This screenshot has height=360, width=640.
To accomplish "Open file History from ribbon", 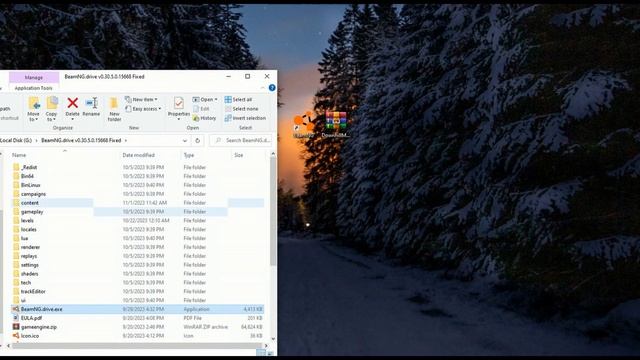I will coord(204,118).
